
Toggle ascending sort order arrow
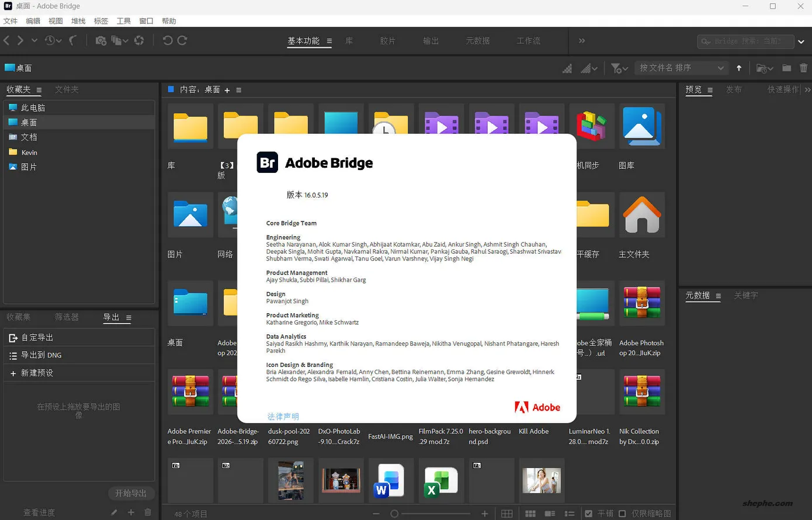pyautogui.click(x=739, y=68)
